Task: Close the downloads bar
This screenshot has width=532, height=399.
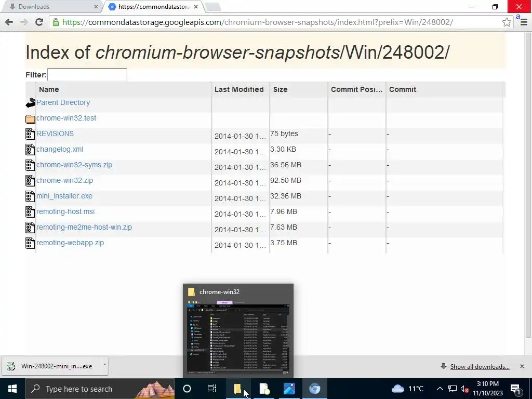Action: coord(522,366)
